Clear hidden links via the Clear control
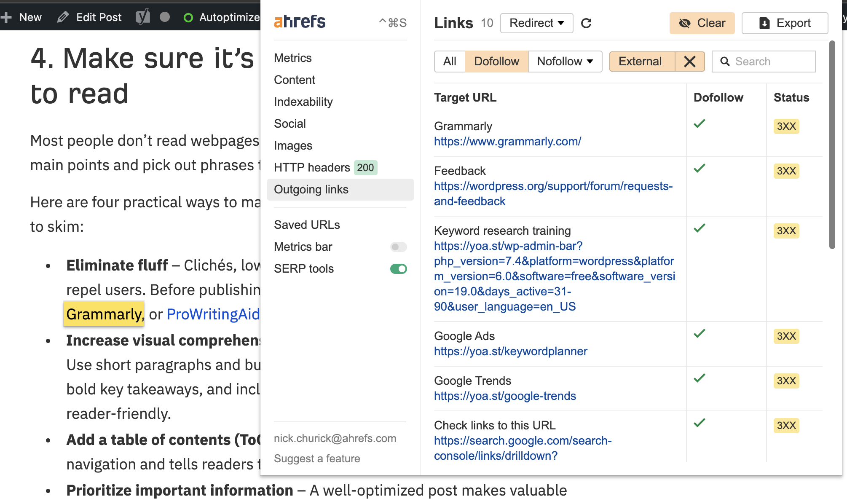The image size is (847, 504). point(702,23)
